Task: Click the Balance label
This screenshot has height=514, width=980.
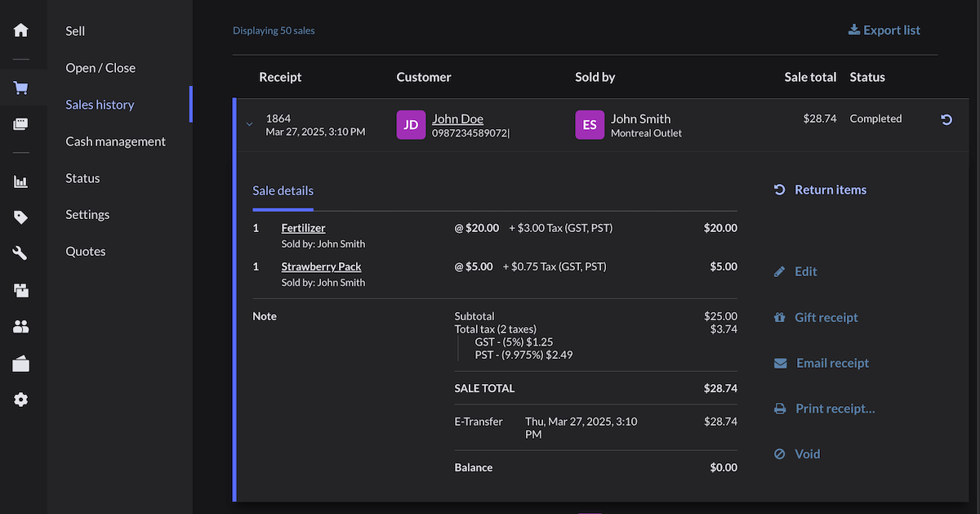Action: tap(474, 467)
